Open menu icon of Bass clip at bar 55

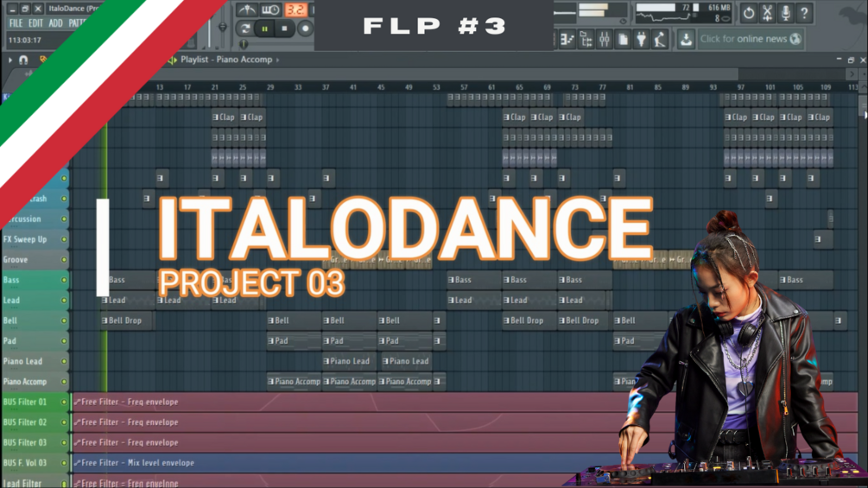[451, 280]
